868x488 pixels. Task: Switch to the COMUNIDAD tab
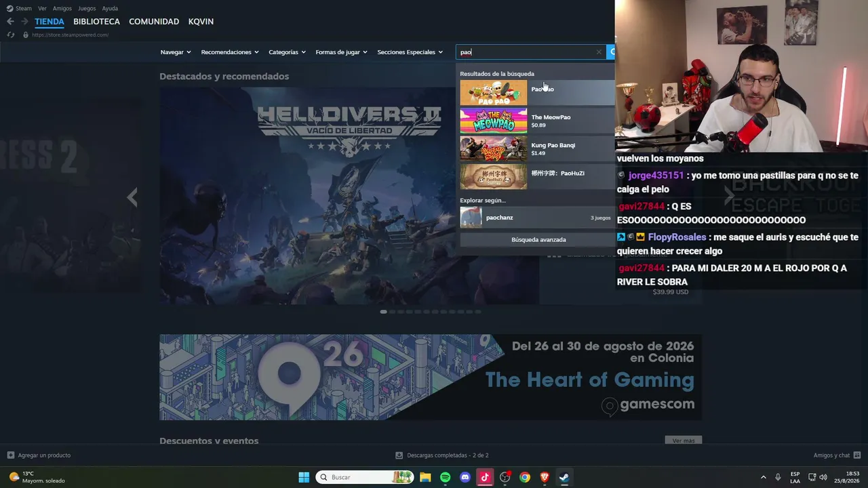(154, 22)
